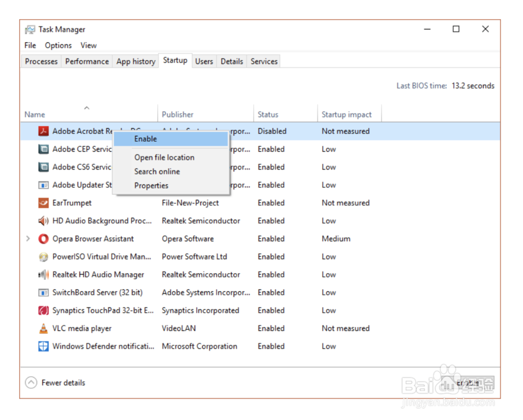Switch to the App history tab
Screen dimensions: 523x420
[136, 61]
